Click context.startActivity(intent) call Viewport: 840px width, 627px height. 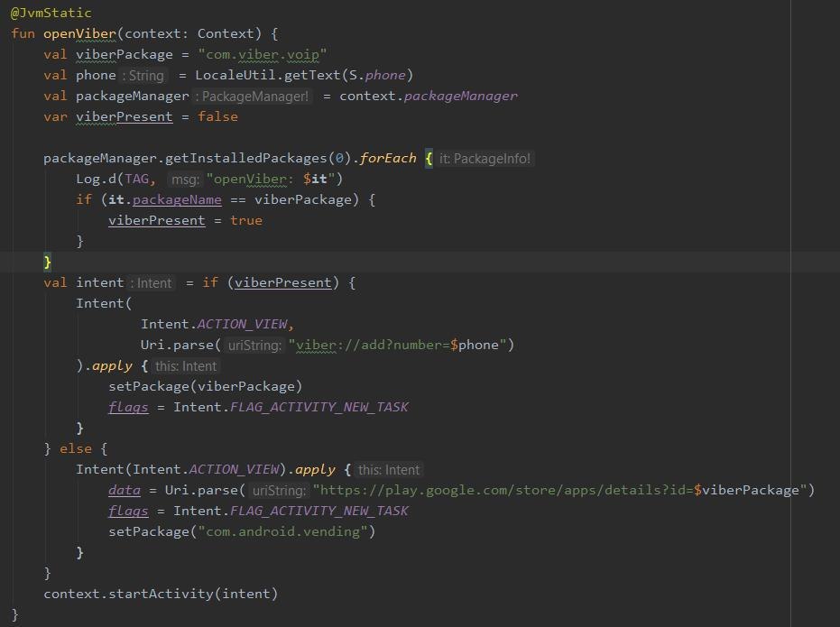[161, 595]
